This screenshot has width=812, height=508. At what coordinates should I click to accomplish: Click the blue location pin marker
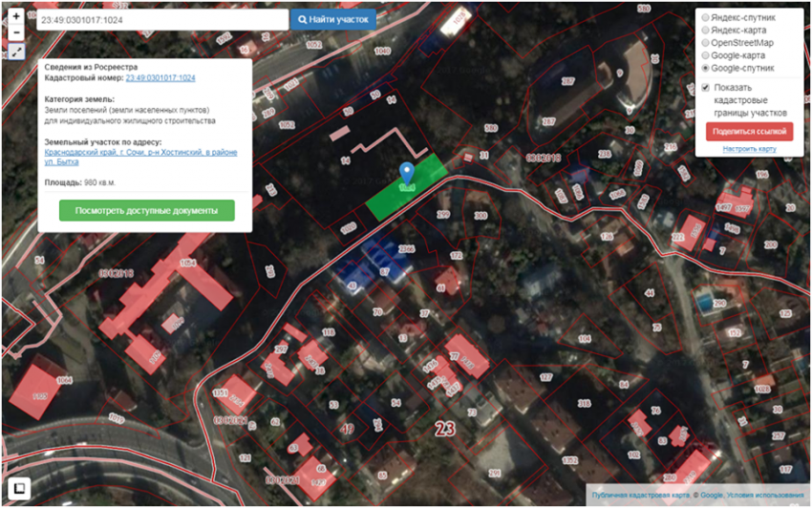pyautogui.click(x=407, y=174)
